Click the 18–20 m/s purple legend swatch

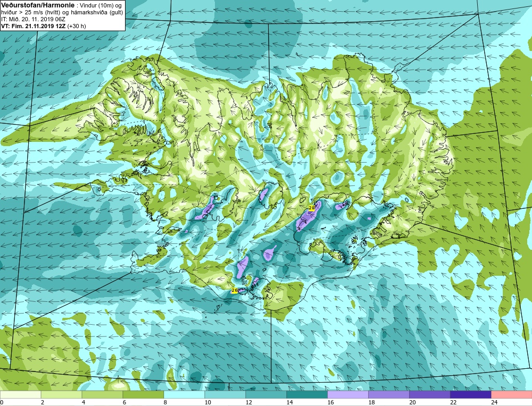tap(388, 394)
